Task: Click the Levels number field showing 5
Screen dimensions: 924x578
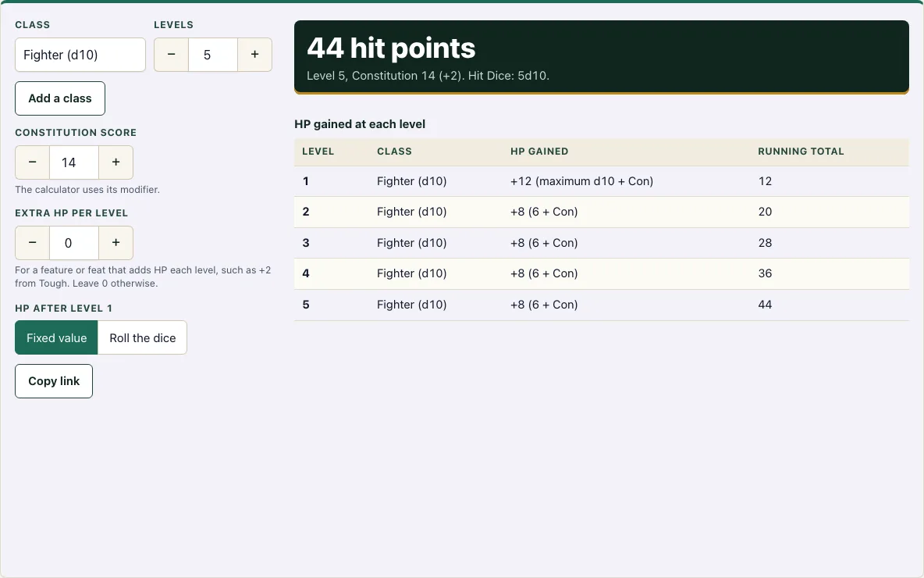Action: tap(213, 55)
